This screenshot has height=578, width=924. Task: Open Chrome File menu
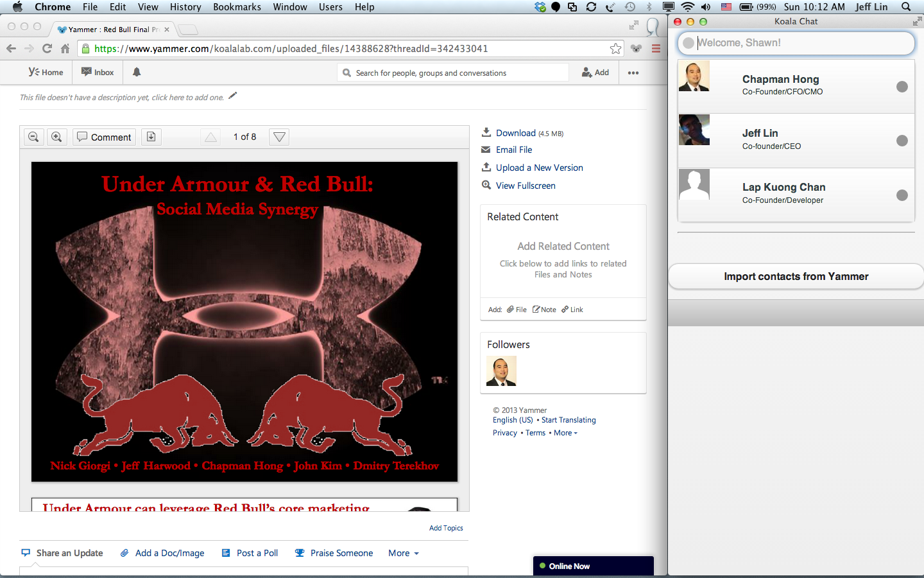[x=90, y=6]
